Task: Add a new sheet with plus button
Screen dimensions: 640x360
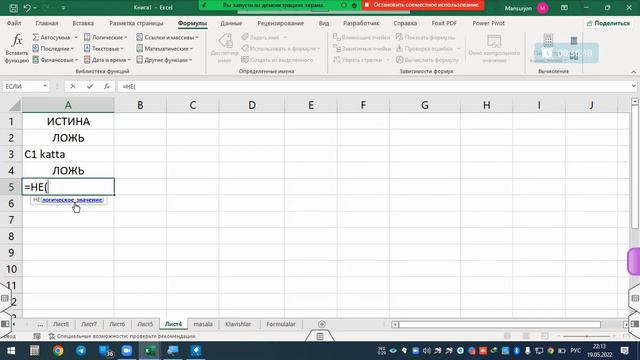Action: (322, 324)
